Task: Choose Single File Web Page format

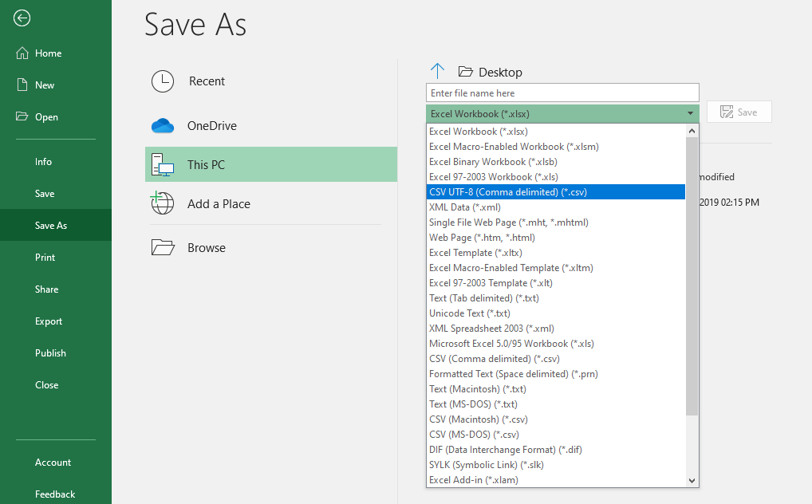Action: (x=556, y=222)
